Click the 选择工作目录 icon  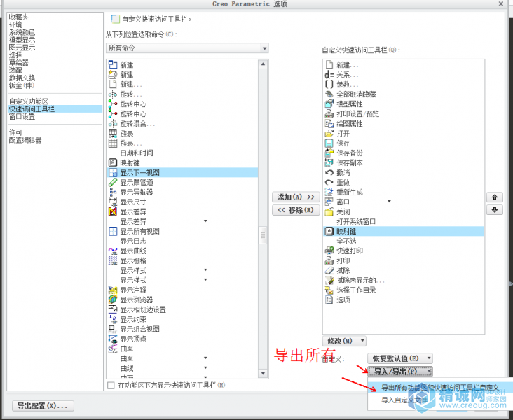coord(329,290)
